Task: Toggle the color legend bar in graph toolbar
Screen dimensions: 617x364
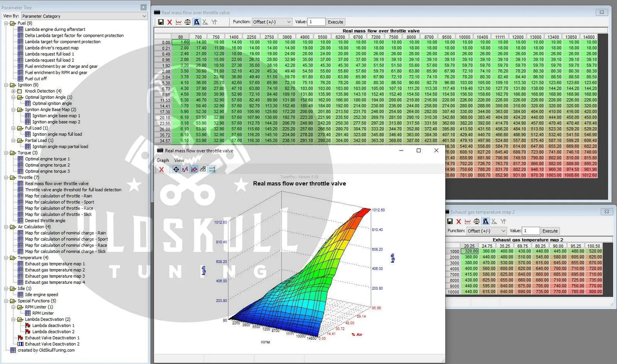Action: [212, 169]
